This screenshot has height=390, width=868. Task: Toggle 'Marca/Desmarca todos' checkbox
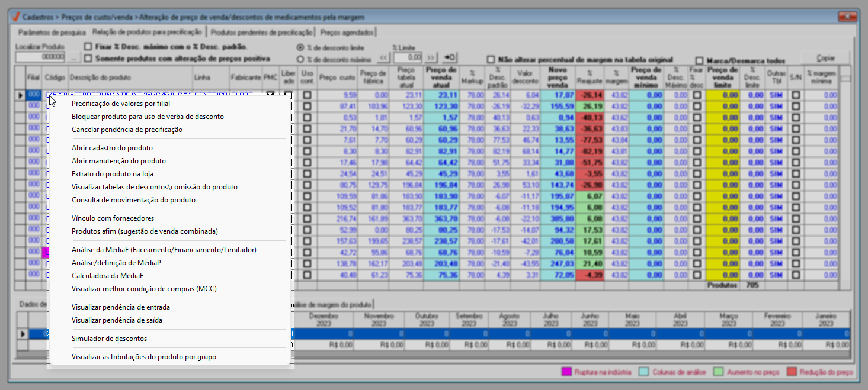(x=700, y=60)
